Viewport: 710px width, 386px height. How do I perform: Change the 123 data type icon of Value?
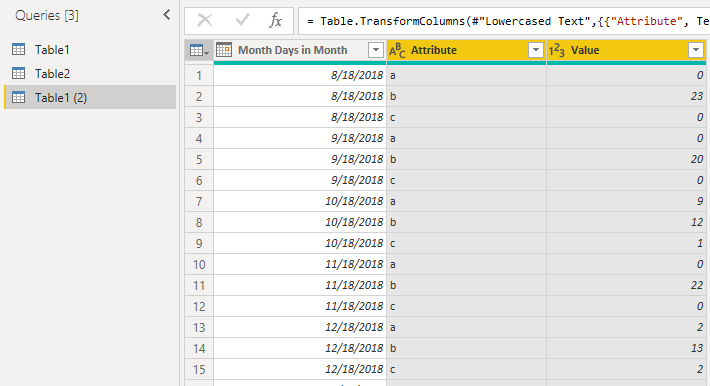(556, 50)
